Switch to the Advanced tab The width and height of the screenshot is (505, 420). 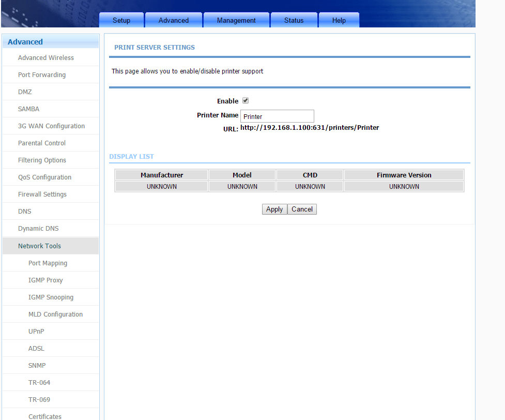pyautogui.click(x=174, y=20)
